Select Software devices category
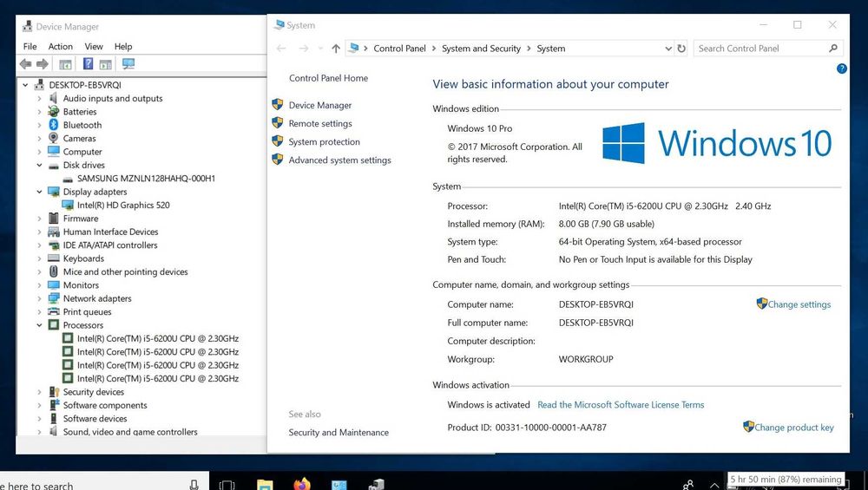This screenshot has width=868, height=490. pyautogui.click(x=95, y=419)
